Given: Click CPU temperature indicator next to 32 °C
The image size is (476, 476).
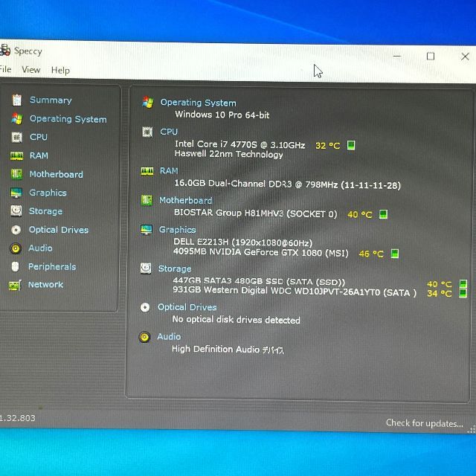Looking at the screenshot, I should [x=351, y=145].
